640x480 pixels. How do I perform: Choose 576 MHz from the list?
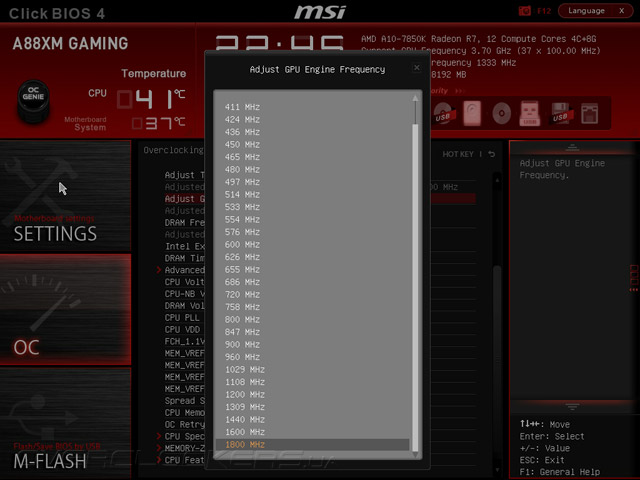(312, 232)
